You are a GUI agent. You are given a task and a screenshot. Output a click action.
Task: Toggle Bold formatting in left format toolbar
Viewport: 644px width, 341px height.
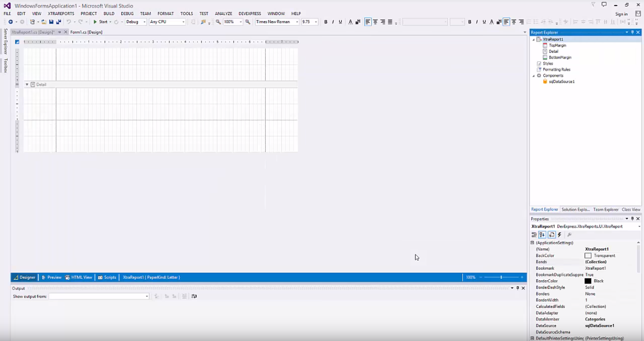pos(326,22)
